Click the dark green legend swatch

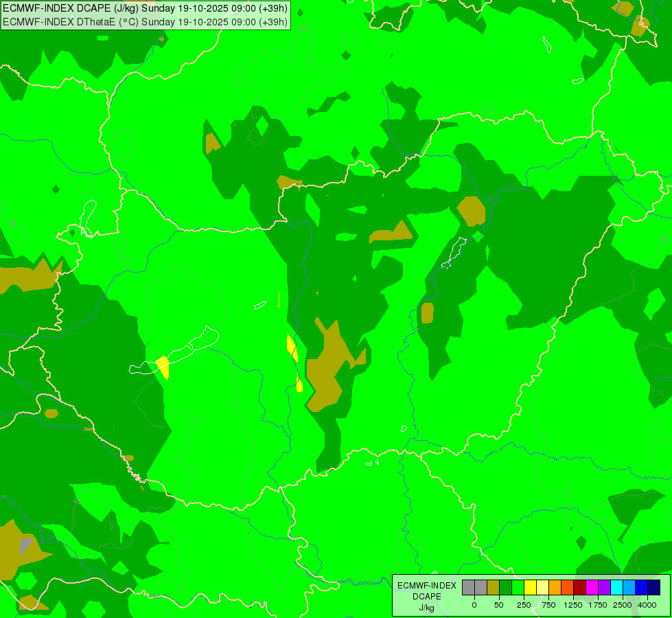(506, 588)
